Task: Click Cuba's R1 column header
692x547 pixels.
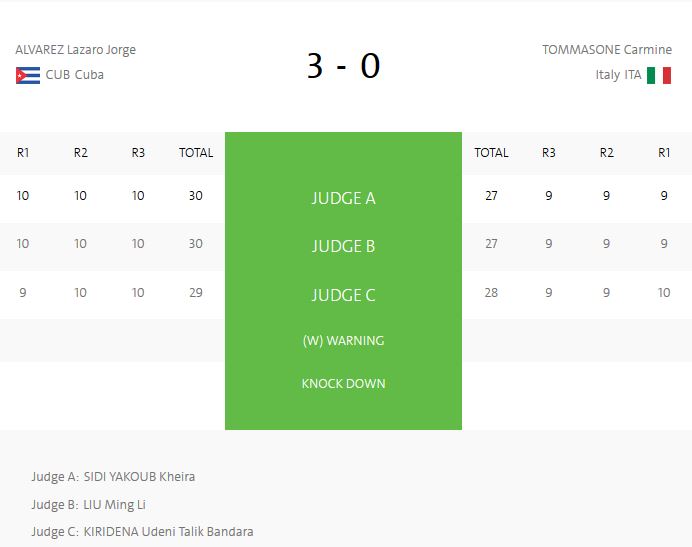Action: [23, 153]
